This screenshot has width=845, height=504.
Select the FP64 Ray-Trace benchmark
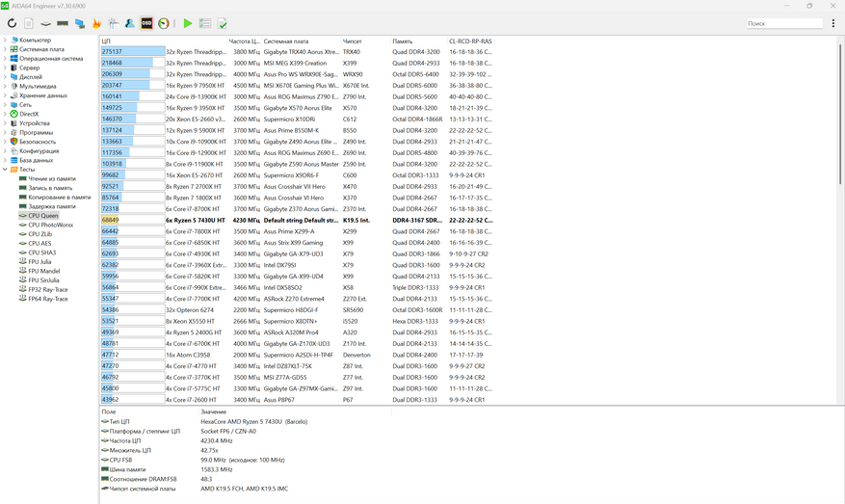pos(48,299)
